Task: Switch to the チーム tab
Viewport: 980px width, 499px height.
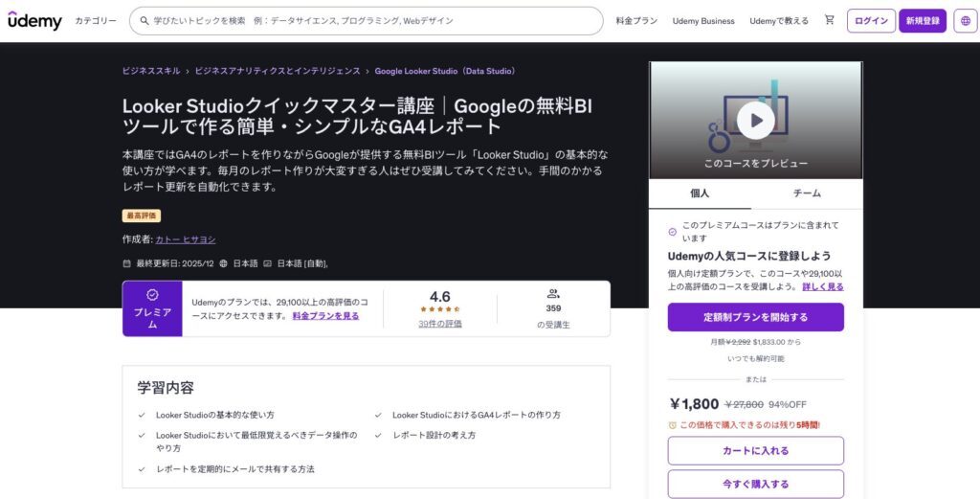Action: pos(807,193)
